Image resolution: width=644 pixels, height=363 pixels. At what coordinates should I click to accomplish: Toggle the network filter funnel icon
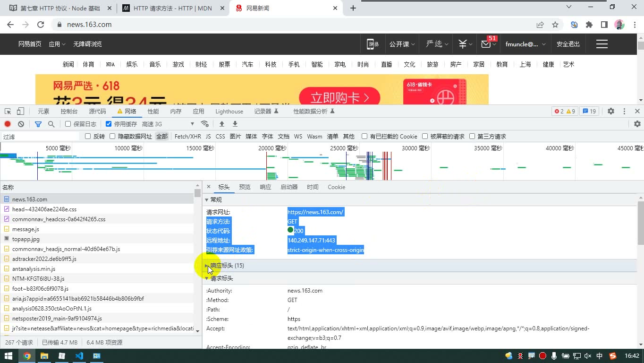(x=38, y=124)
